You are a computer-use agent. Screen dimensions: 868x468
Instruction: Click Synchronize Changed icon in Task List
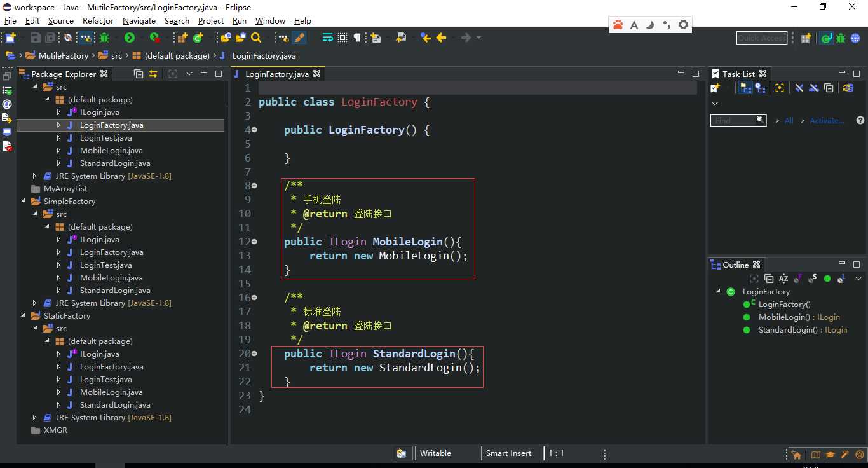tap(848, 88)
